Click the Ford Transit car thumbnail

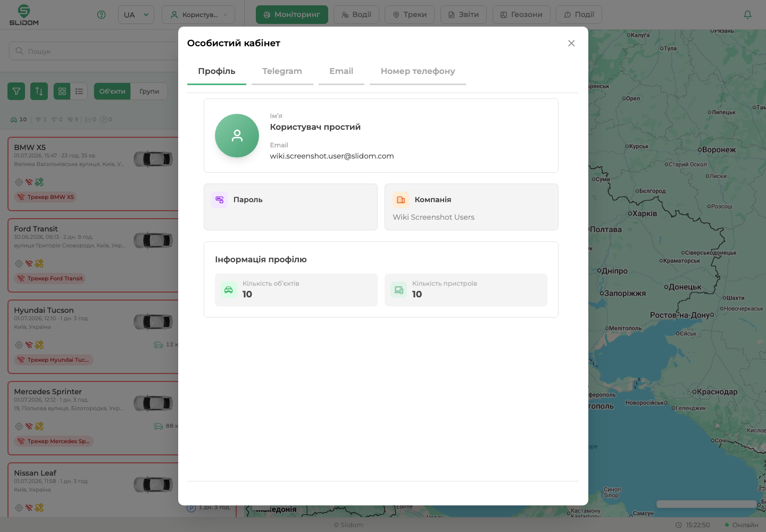(x=153, y=240)
